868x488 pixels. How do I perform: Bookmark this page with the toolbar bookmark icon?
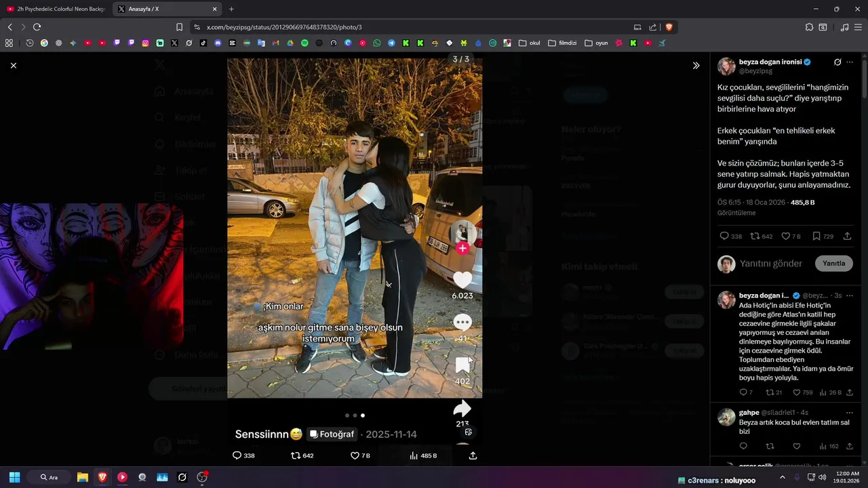point(179,27)
